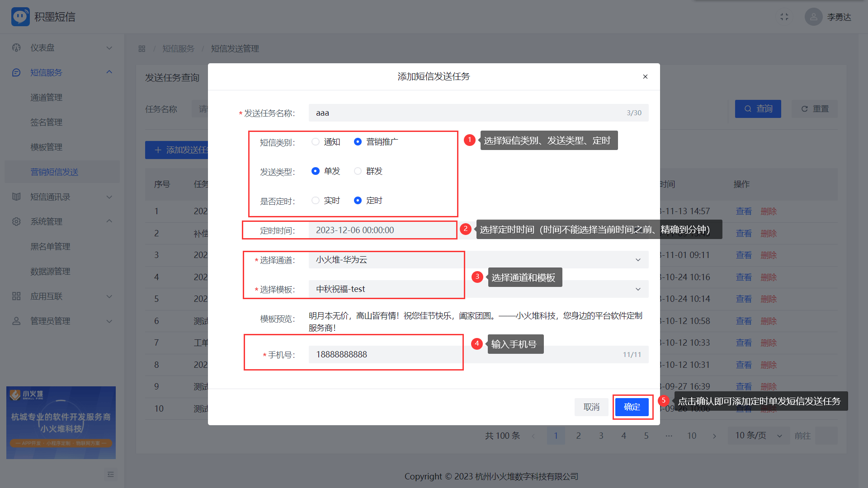Select the 群发 send type radio
Viewport: 868px width, 488px height.
point(358,171)
